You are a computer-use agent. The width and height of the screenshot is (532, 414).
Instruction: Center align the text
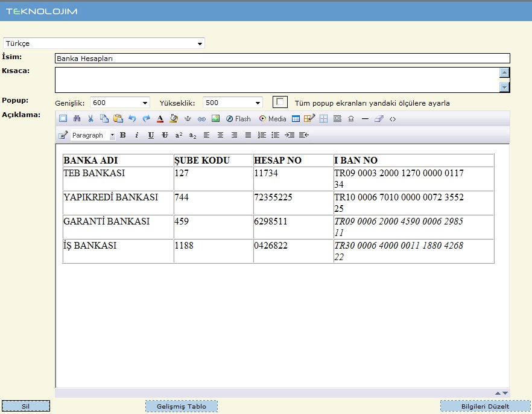[x=221, y=135]
